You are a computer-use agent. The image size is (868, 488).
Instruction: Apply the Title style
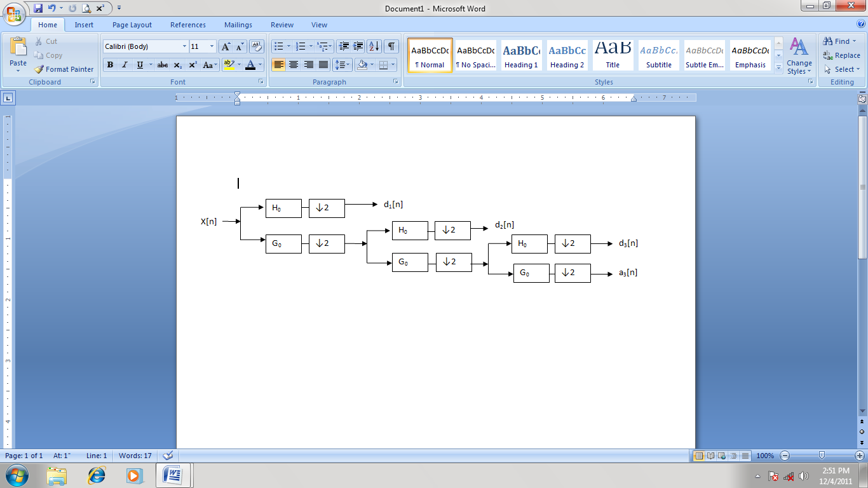tap(613, 55)
